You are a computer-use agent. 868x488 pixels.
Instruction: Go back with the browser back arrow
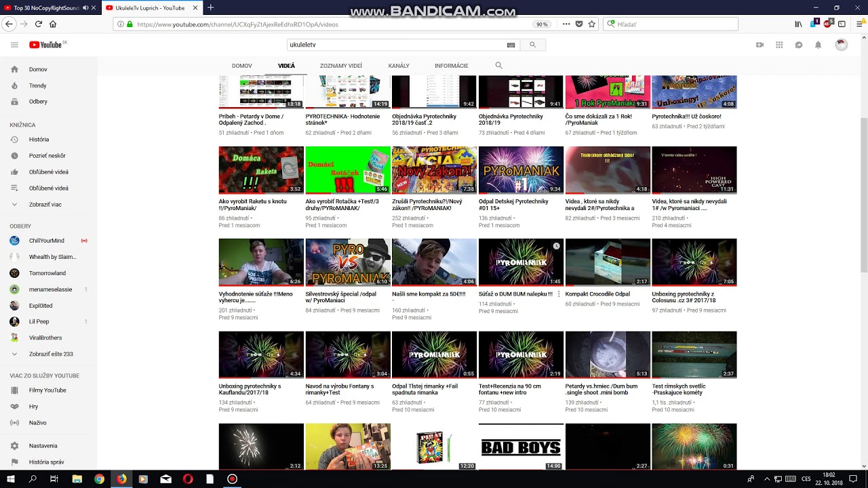tap(9, 24)
